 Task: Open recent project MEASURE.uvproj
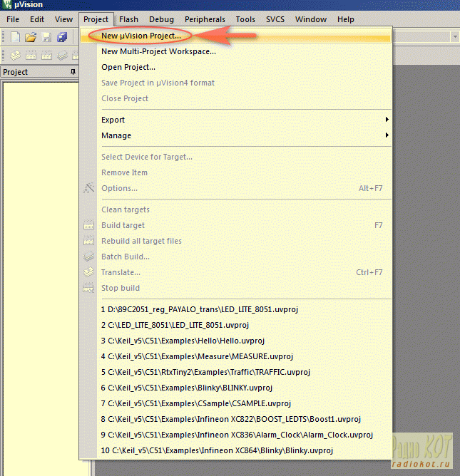pos(235,356)
